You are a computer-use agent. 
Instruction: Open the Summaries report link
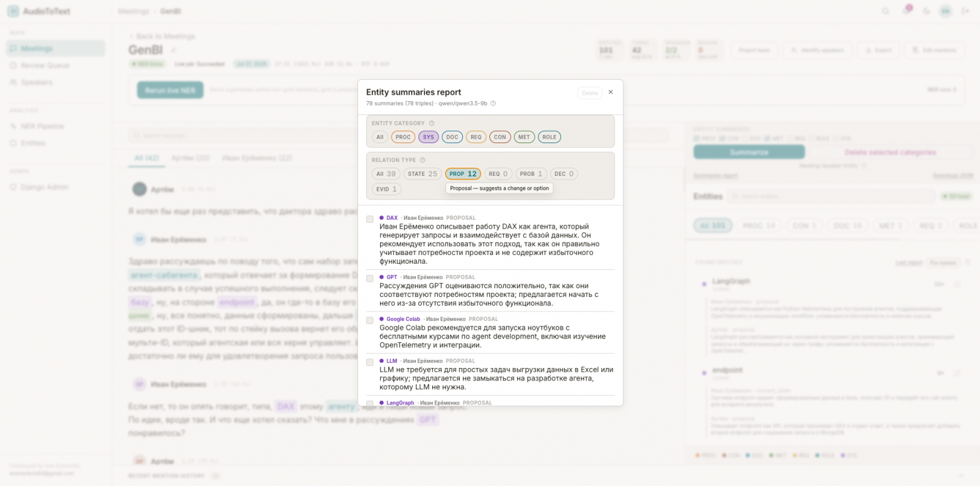click(x=716, y=176)
